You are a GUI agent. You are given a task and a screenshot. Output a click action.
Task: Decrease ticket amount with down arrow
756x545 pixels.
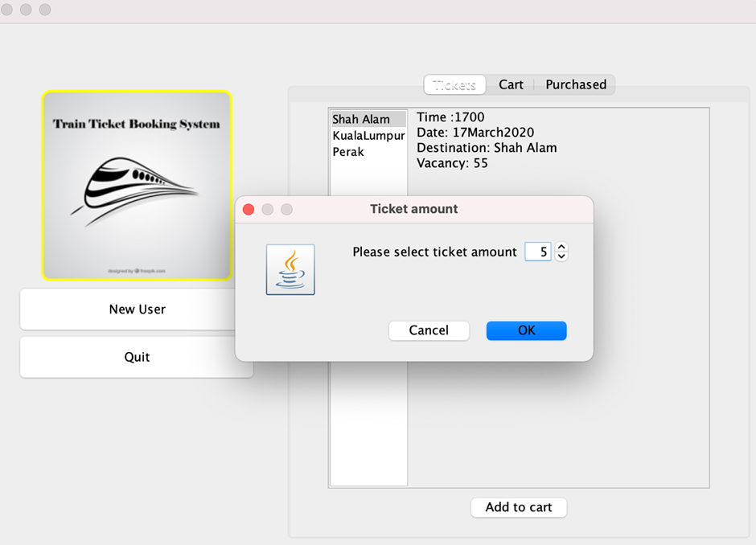pyautogui.click(x=561, y=256)
